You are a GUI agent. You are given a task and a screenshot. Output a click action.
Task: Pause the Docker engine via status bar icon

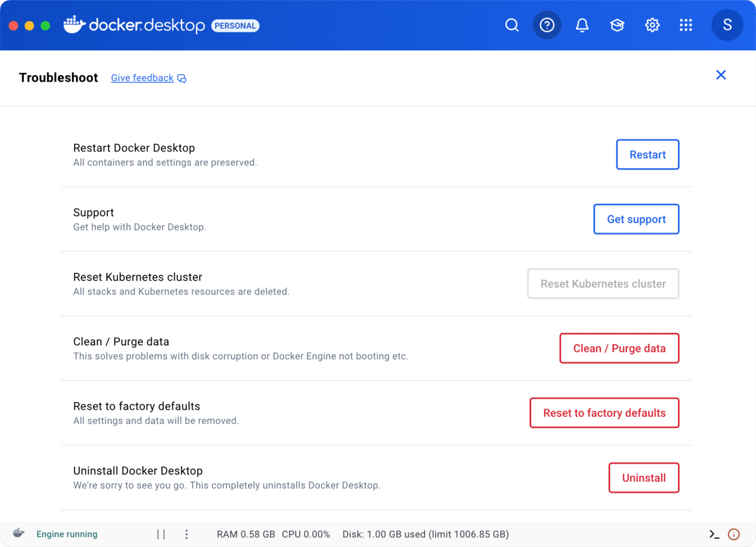[x=161, y=534]
